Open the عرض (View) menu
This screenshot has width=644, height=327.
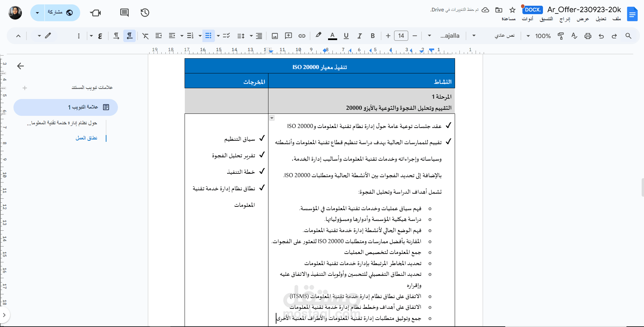[583, 19]
